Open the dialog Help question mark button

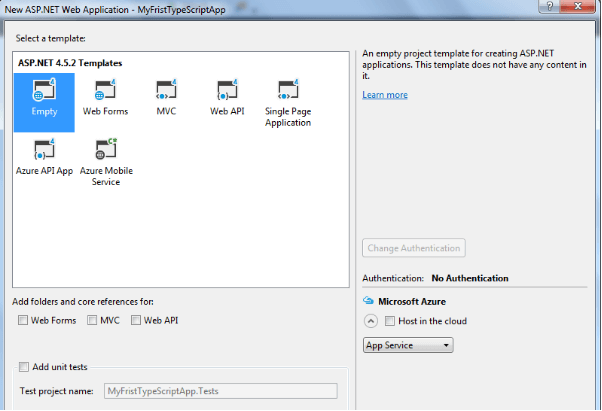[x=549, y=6]
